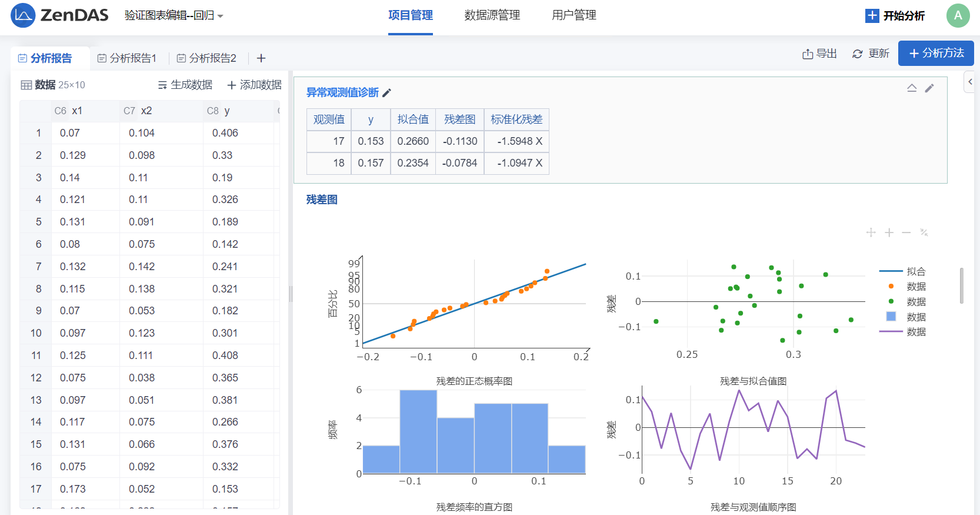Select the 分析报告2 tab

[x=206, y=58]
